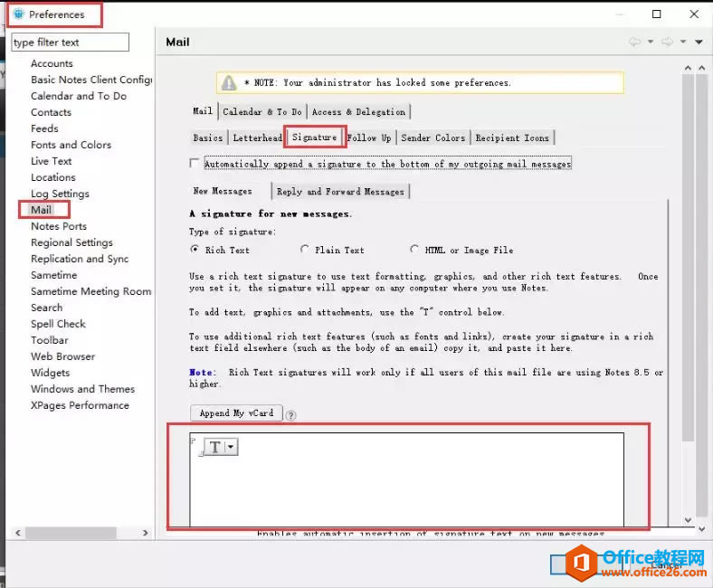Open the Signature sub-tab
This screenshot has height=588, width=713.
(x=314, y=137)
